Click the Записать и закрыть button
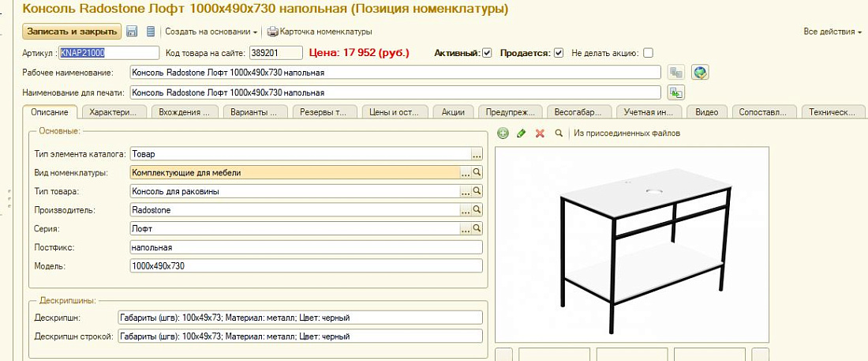868x361 pixels. click(72, 32)
